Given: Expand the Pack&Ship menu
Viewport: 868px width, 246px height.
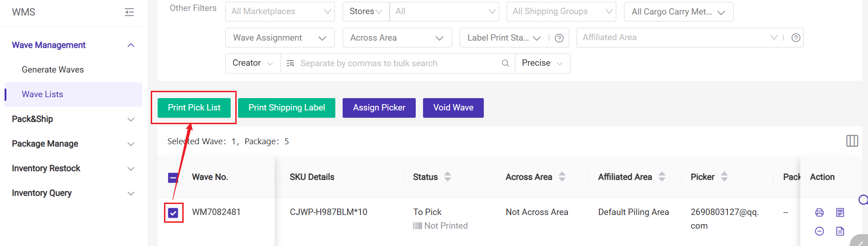Looking at the screenshot, I should 73,119.
